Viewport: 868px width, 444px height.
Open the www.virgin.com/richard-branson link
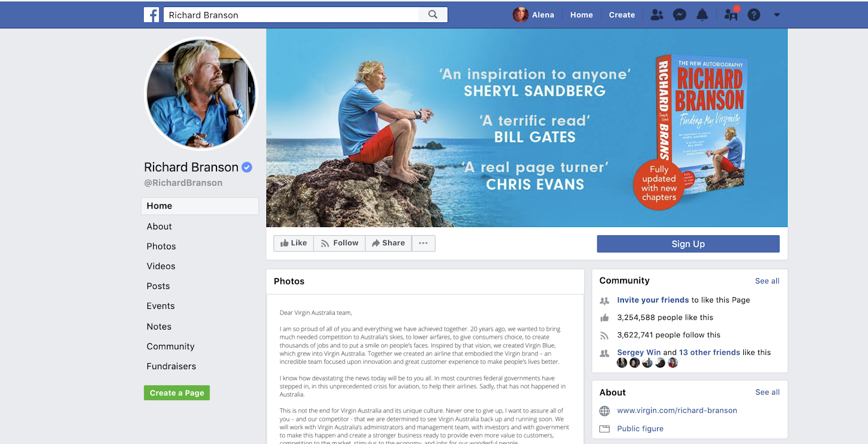click(677, 410)
